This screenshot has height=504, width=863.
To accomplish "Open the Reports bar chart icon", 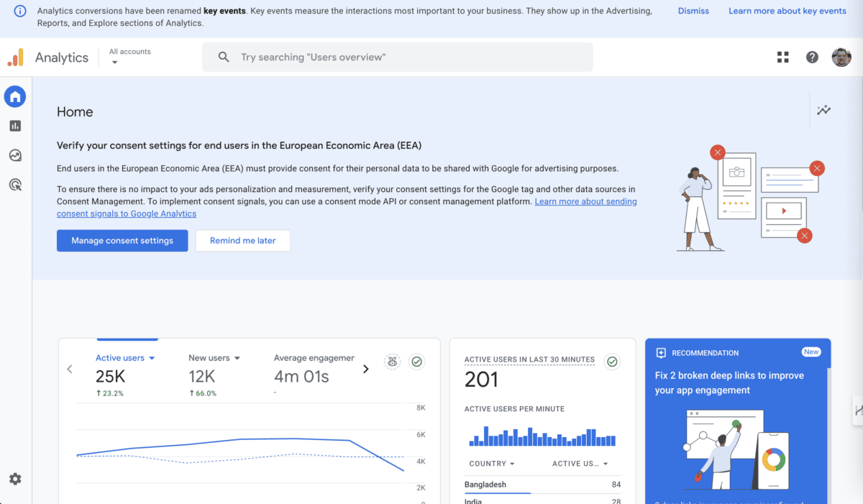I will pos(15,126).
